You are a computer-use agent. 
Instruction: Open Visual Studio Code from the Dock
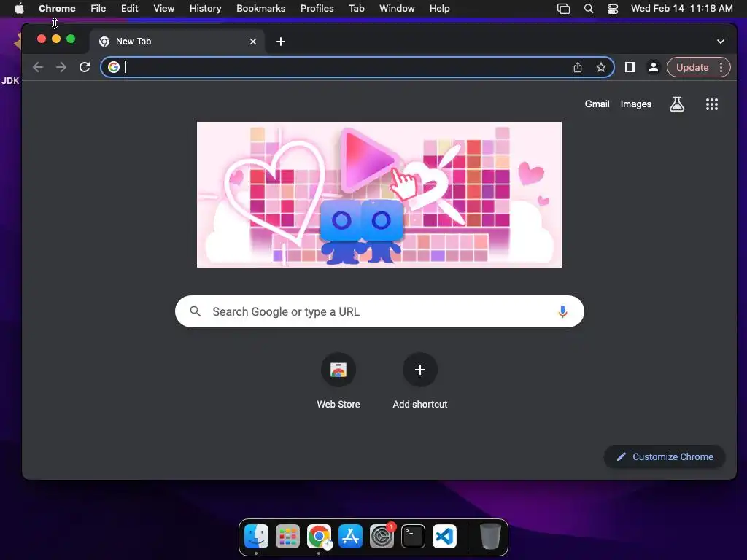444,536
